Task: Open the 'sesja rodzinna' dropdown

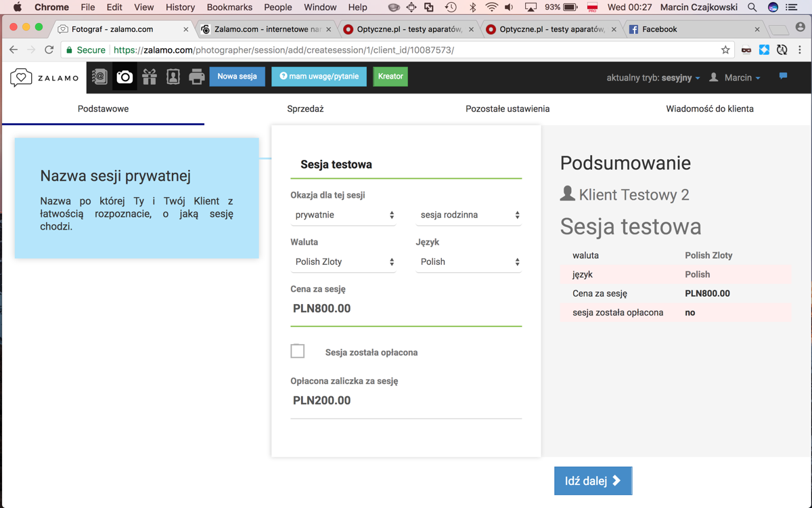Action: (x=468, y=215)
